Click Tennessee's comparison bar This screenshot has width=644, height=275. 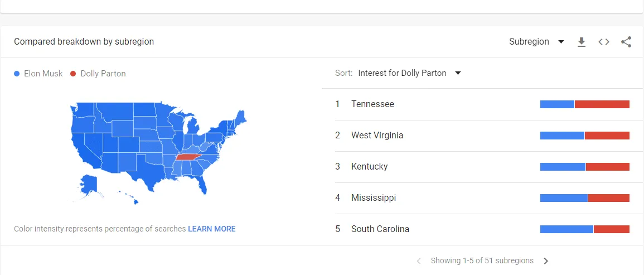(x=584, y=104)
